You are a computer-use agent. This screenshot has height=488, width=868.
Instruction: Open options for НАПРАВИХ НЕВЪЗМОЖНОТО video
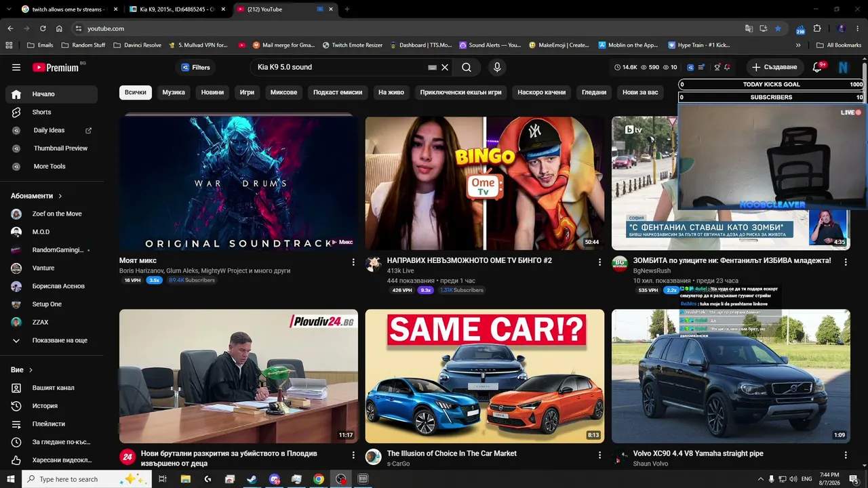(599, 262)
